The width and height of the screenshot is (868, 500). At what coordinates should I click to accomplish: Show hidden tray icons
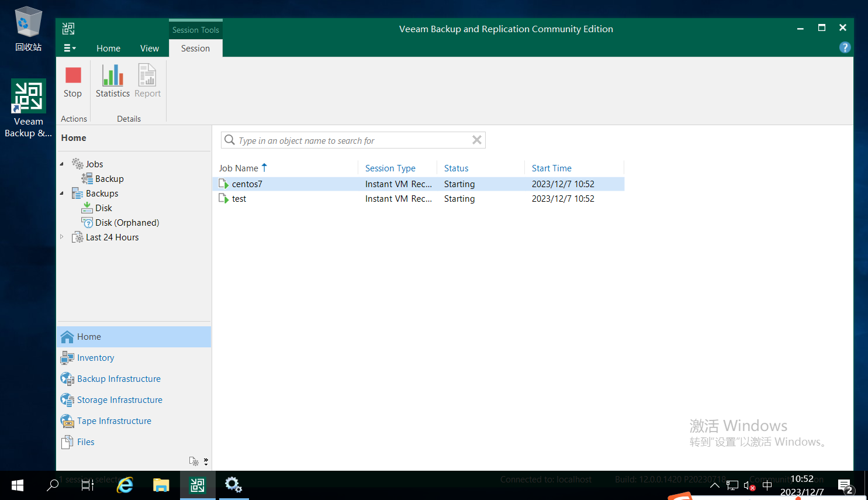coord(714,485)
